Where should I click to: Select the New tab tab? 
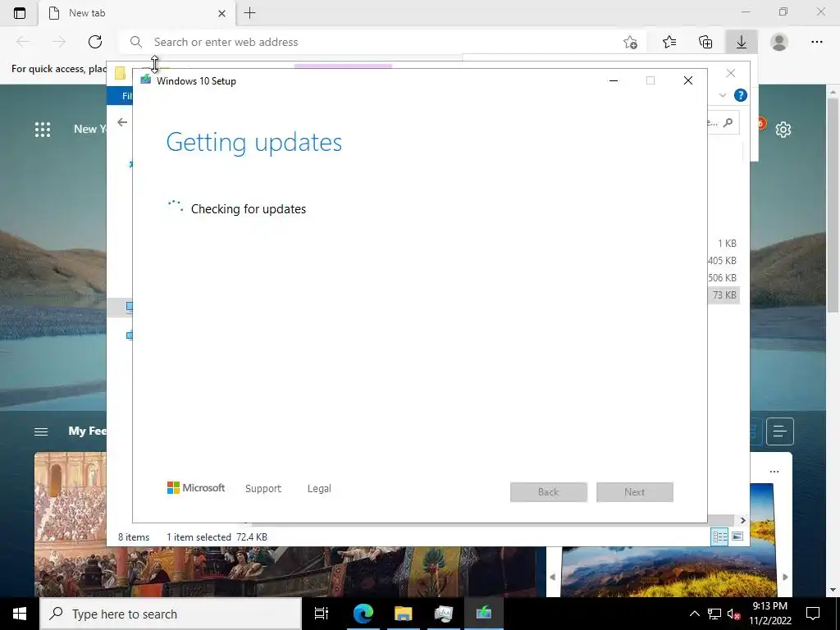(137, 13)
